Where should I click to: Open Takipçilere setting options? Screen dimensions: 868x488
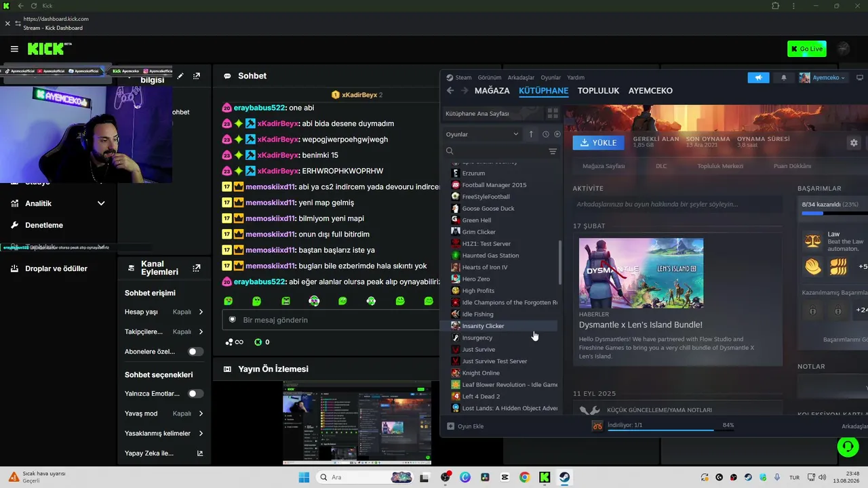[164, 332]
